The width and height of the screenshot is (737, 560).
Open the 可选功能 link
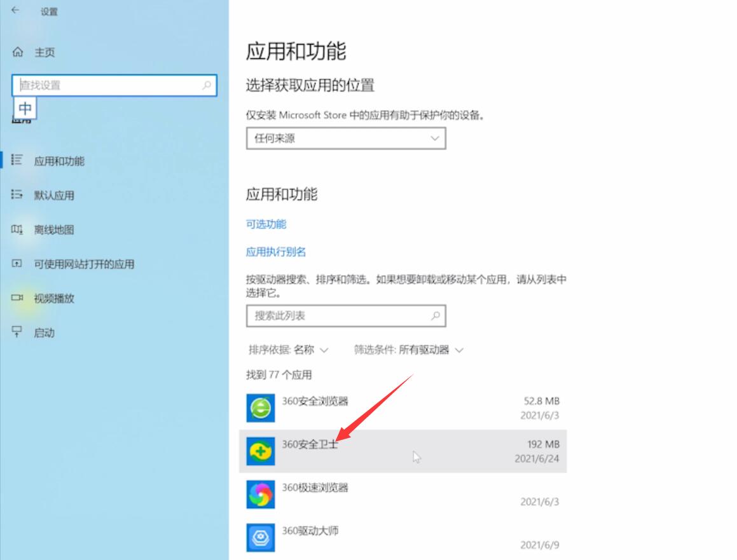[x=266, y=224]
